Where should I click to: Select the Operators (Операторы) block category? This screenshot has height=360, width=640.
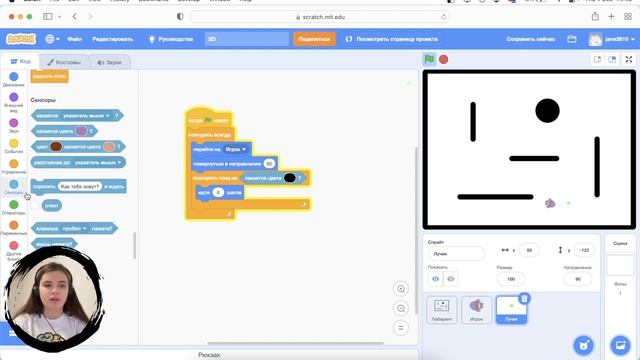13,207
